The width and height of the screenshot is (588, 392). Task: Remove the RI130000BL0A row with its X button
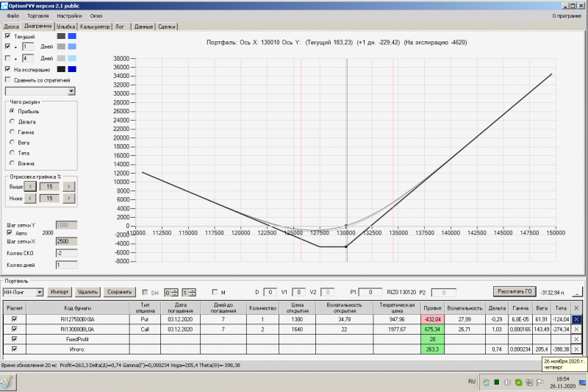(x=576, y=329)
